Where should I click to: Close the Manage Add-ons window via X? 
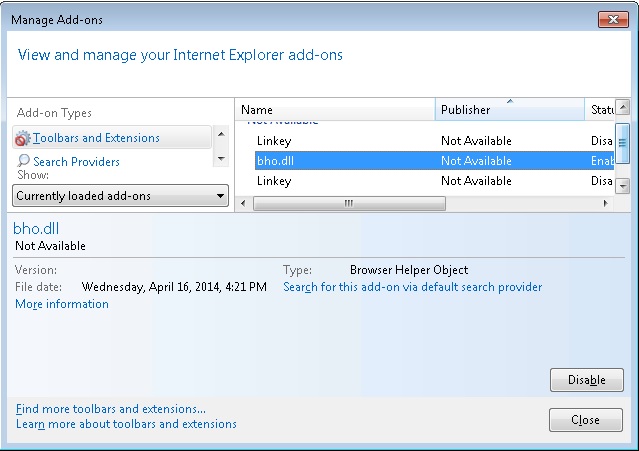click(x=613, y=20)
